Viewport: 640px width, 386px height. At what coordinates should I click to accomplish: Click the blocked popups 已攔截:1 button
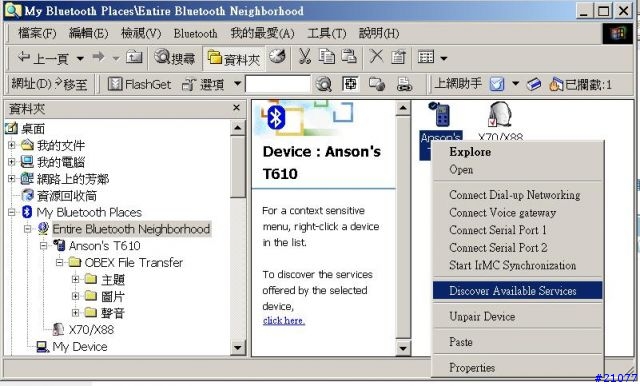pyautogui.click(x=580, y=84)
